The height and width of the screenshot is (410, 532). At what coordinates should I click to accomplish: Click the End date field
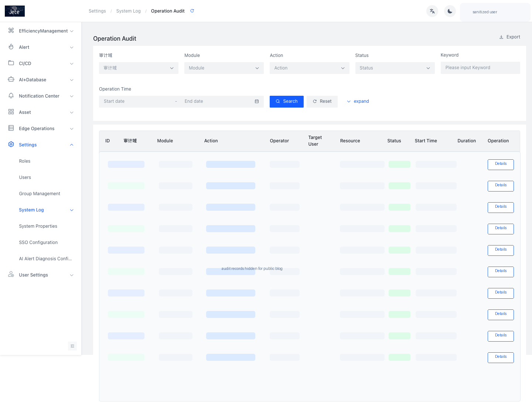coord(217,101)
